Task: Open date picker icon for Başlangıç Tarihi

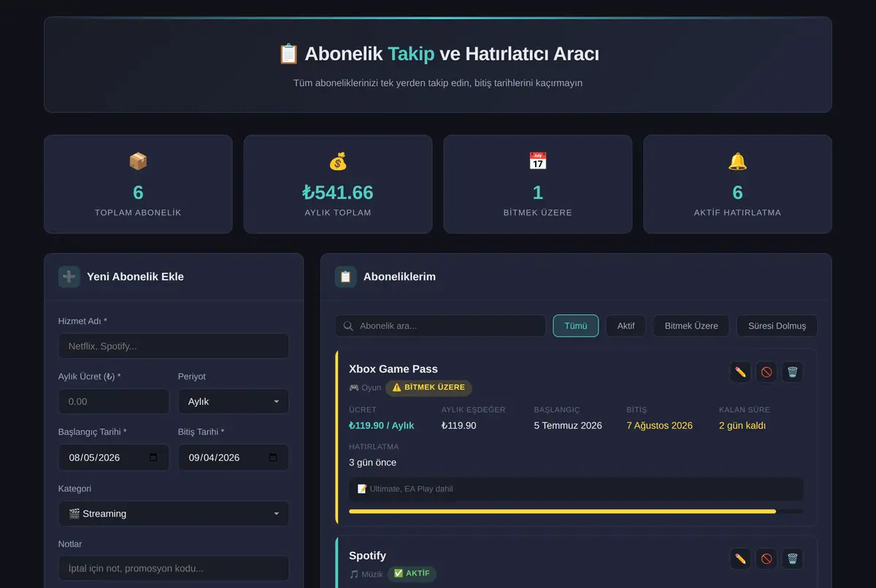Action: click(x=153, y=457)
